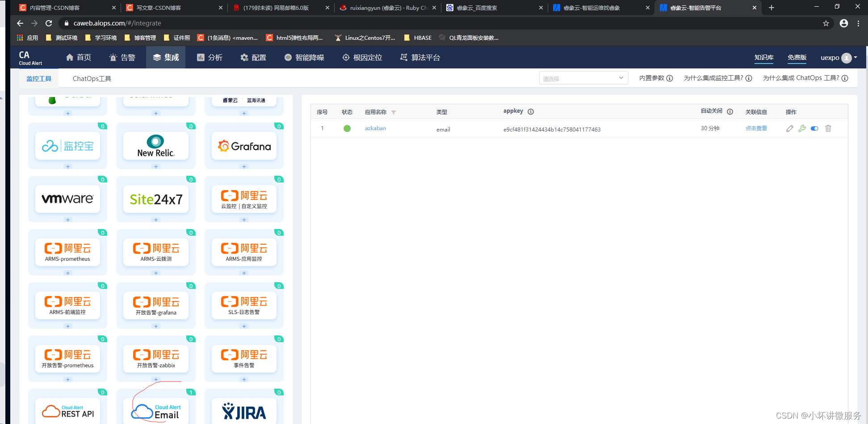The width and height of the screenshot is (868, 424).
Task: Open a new browser tab
Action: [771, 8]
